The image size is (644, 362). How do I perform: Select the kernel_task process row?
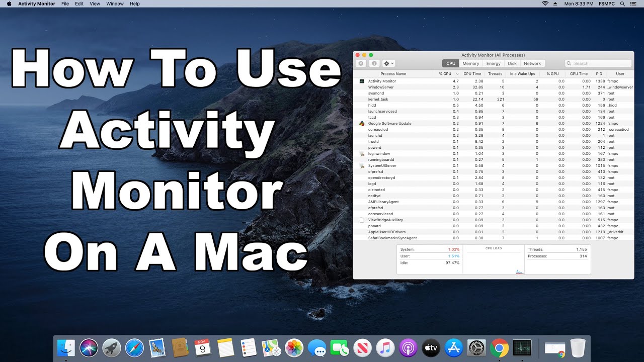click(494, 99)
